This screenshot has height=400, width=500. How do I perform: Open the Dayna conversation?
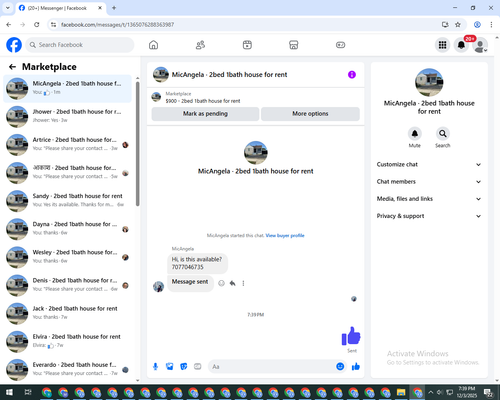click(67, 229)
